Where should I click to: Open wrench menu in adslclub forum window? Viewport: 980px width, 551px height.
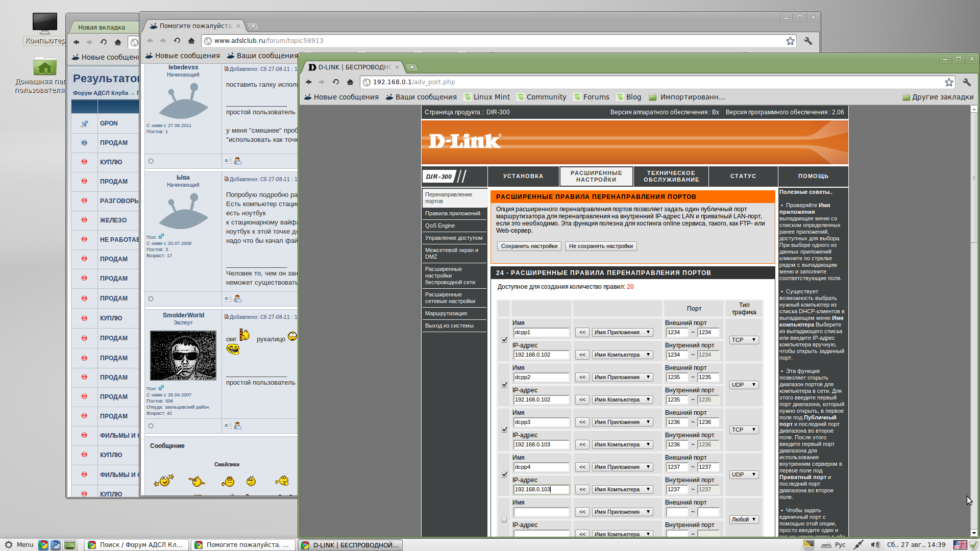pos(808,41)
